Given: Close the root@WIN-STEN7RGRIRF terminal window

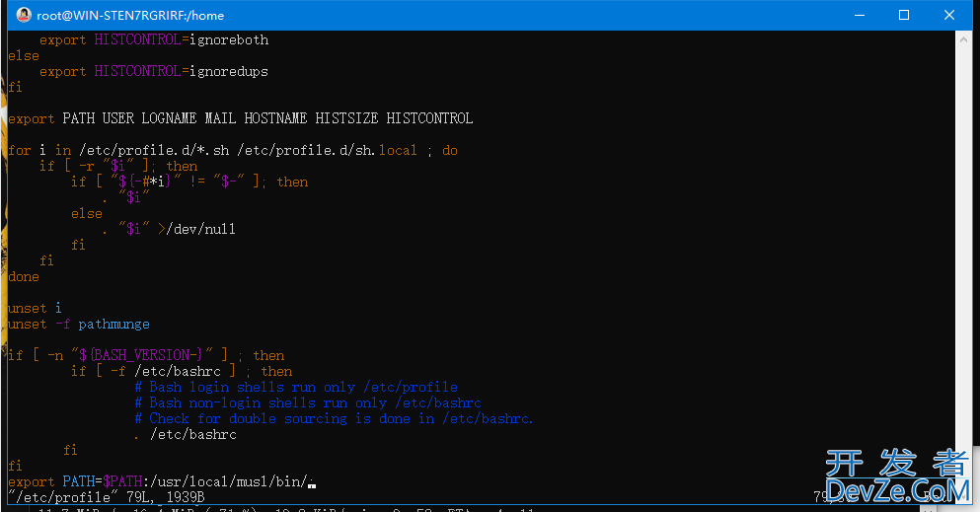Looking at the screenshot, I should pyautogui.click(x=948, y=15).
